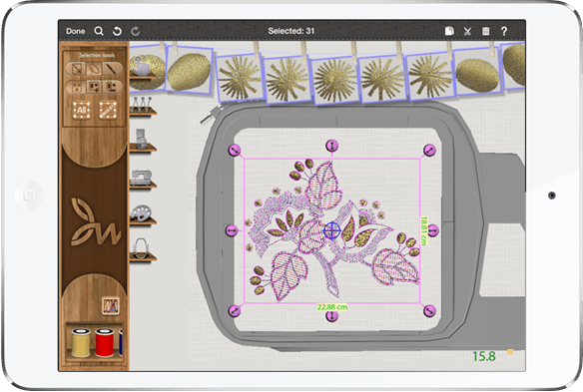Click the Selected: 31 status text

[291, 31]
